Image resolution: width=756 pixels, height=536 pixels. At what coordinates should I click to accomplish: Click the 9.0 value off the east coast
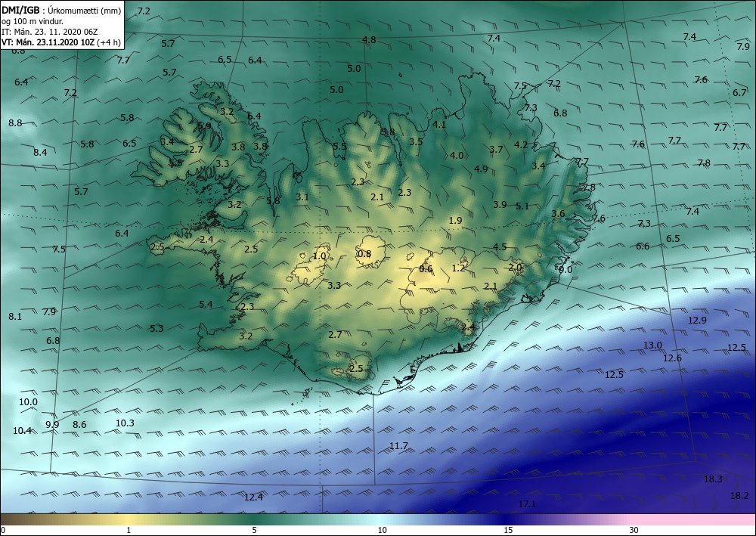coord(565,269)
